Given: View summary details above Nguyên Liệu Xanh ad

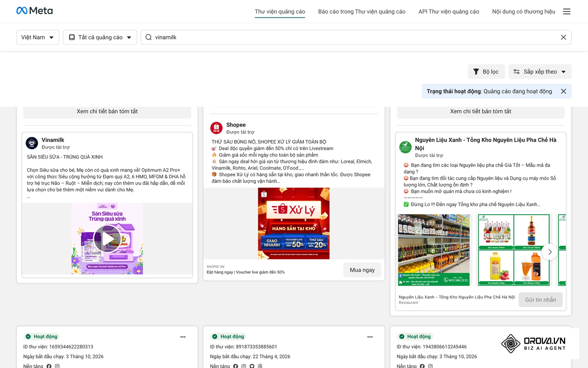Looking at the screenshot, I should click(x=481, y=112).
